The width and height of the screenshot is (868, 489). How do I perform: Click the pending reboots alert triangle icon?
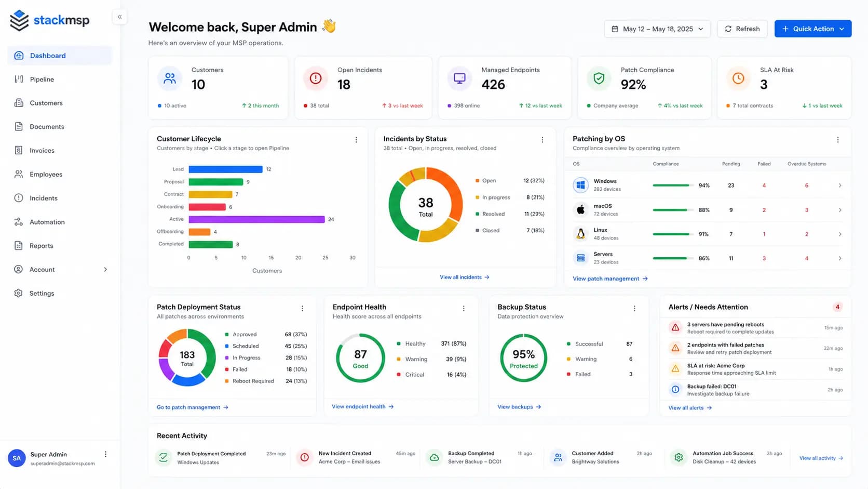675,328
